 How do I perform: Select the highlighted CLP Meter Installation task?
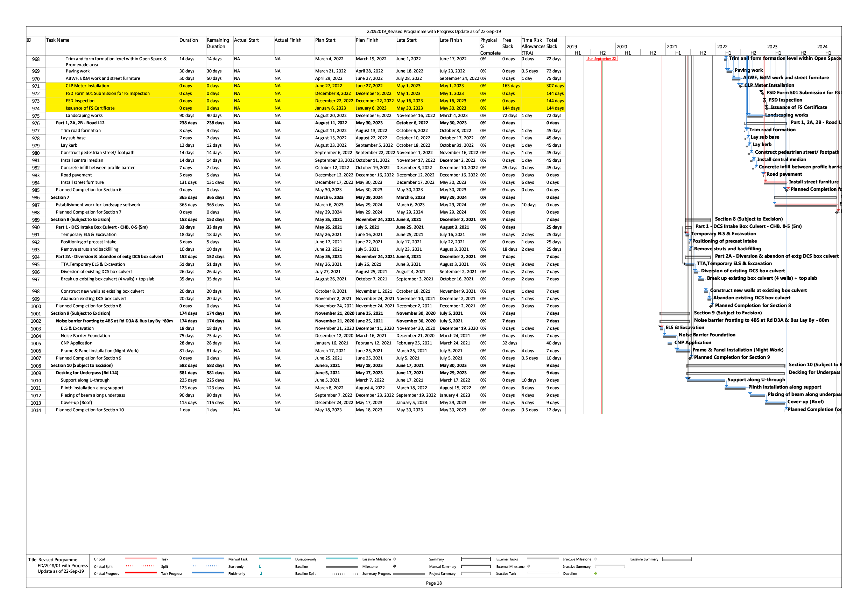87,86
